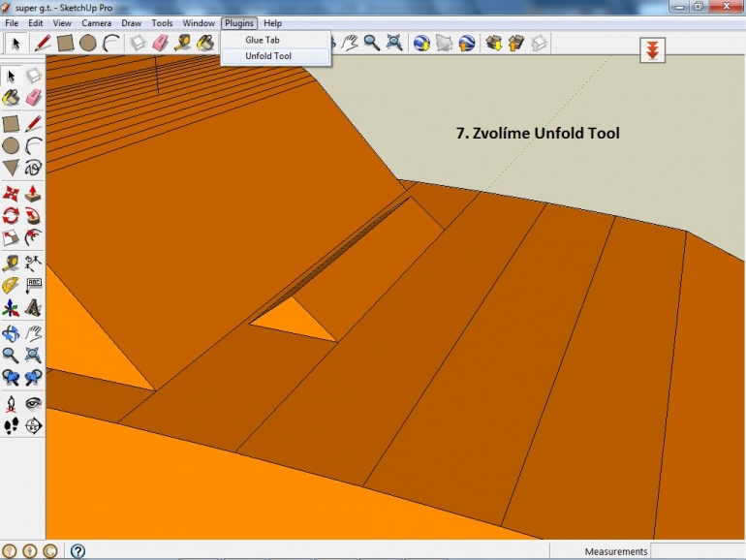The height and width of the screenshot is (560, 746).
Task: Pick the Protractor tool
Action: 11,286
